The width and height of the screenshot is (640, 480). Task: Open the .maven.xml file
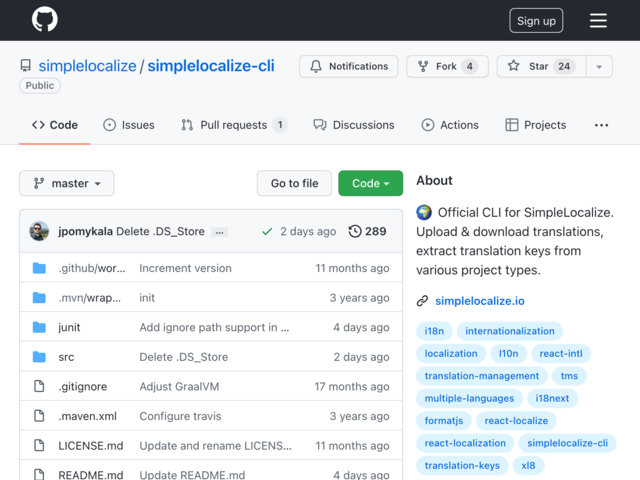click(88, 416)
